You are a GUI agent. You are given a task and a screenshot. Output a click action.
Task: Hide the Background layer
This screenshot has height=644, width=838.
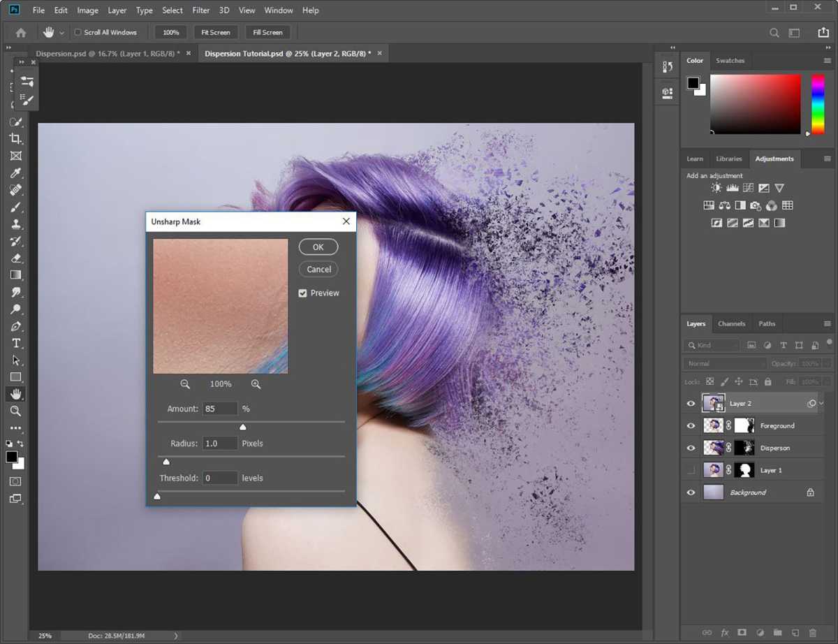pyautogui.click(x=691, y=492)
